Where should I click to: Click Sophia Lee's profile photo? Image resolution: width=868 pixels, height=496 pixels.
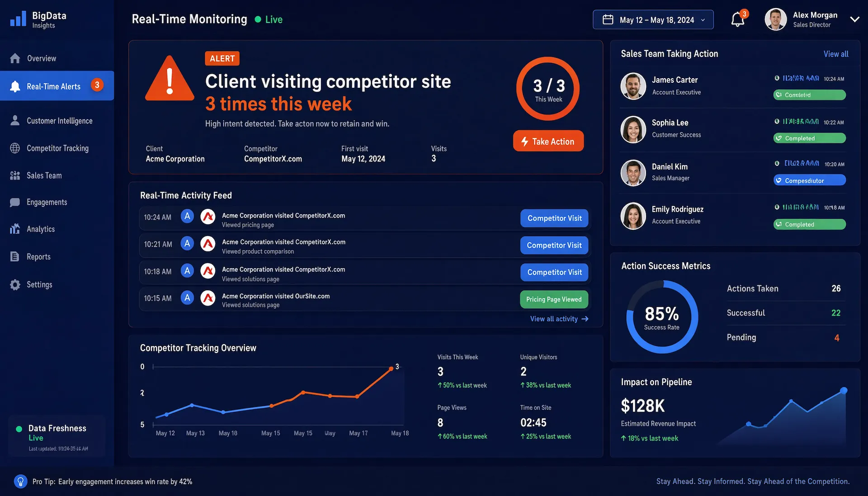coord(633,129)
